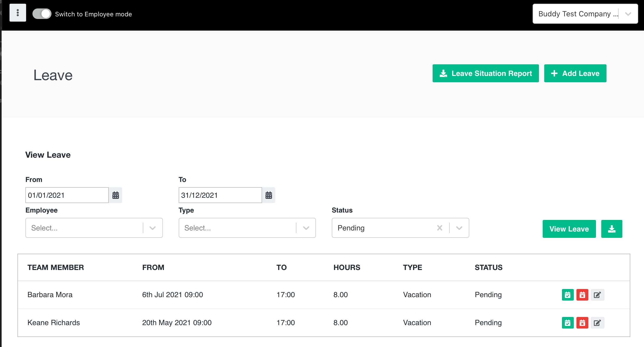This screenshot has width=644, height=347.
Task: Open the From date calendar picker
Action: (x=115, y=195)
